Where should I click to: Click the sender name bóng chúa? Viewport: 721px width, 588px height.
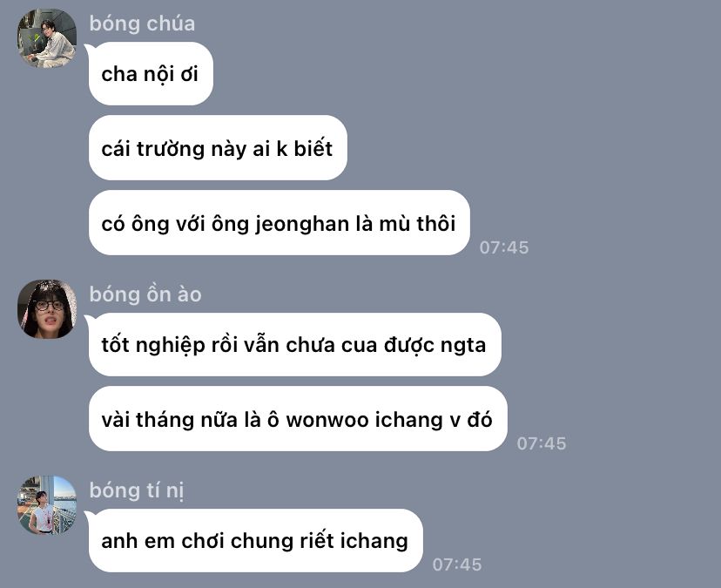pyautogui.click(x=142, y=24)
